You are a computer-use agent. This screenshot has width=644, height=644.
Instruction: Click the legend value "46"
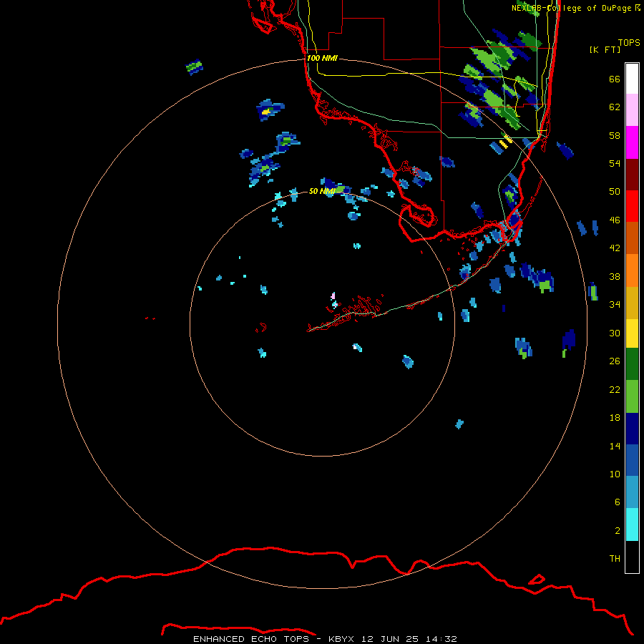click(x=615, y=220)
